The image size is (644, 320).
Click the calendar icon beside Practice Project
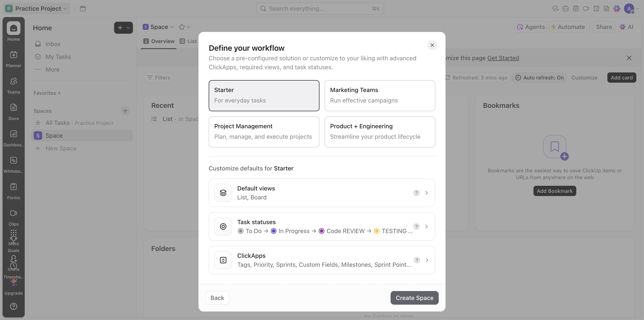83,9
